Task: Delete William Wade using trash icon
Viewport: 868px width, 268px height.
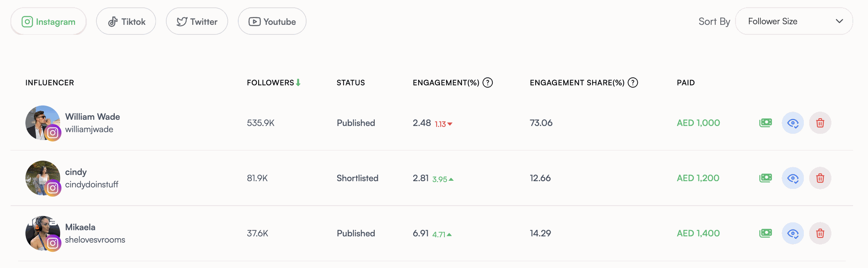Action: [820, 123]
